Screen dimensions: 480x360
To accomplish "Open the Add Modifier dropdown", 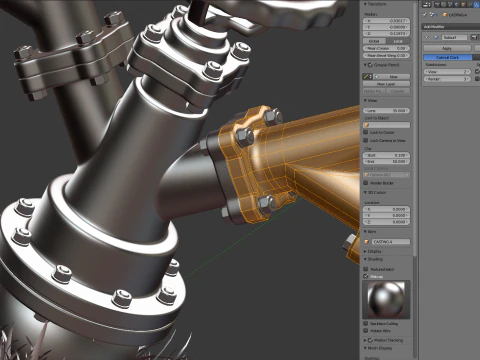I will click(451, 27).
